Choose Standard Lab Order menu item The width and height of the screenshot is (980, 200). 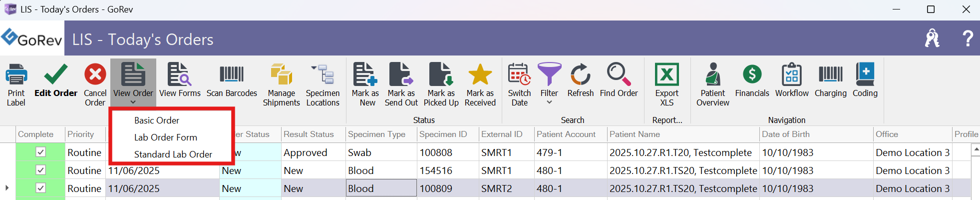173,154
